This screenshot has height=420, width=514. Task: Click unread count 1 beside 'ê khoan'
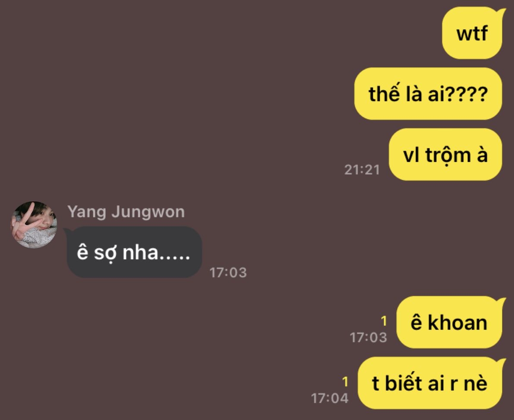384,321
